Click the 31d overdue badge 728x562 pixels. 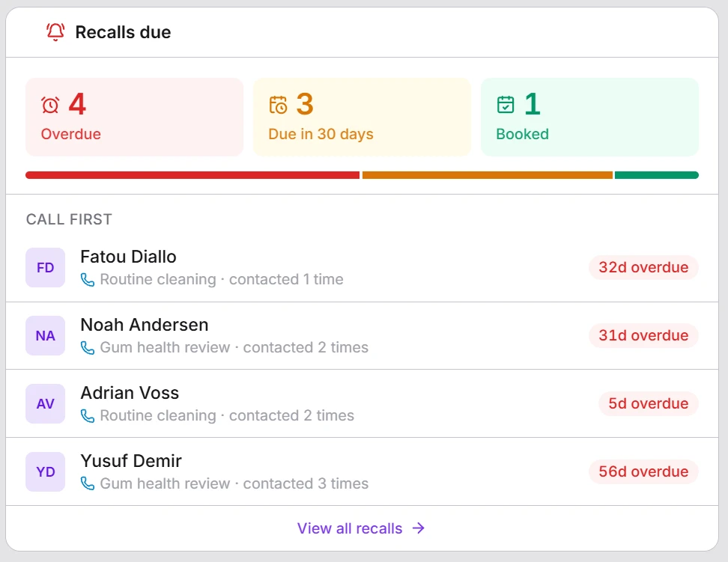(643, 335)
